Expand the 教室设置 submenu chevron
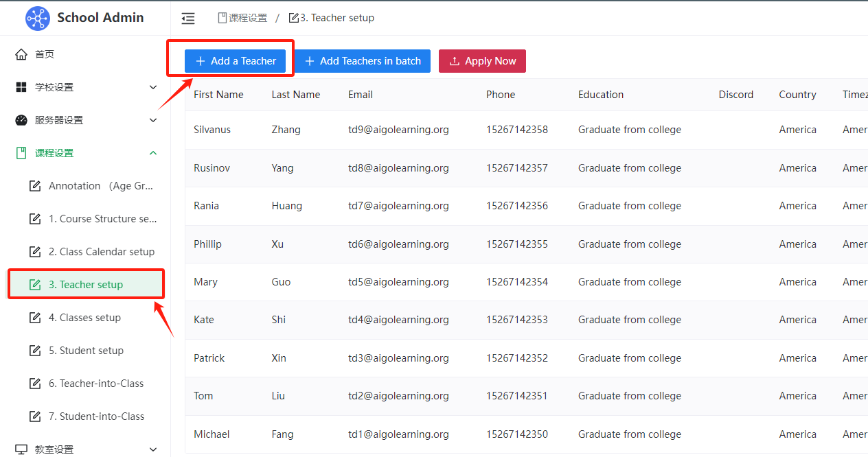868x457 pixels. 153,449
